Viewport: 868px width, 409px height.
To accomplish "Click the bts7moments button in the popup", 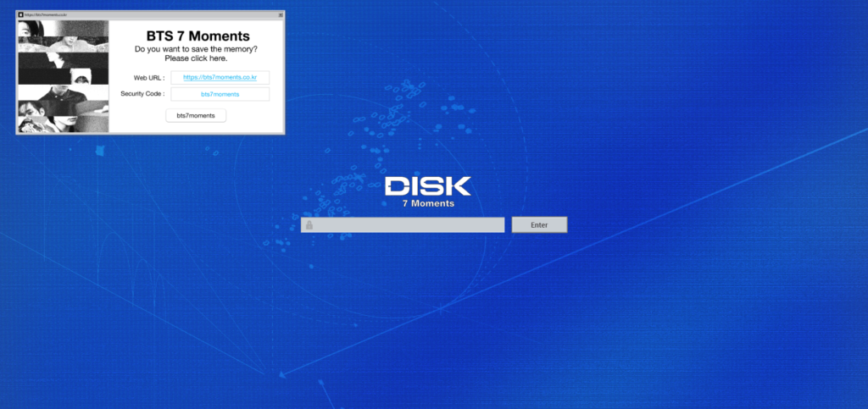I will pos(196,115).
